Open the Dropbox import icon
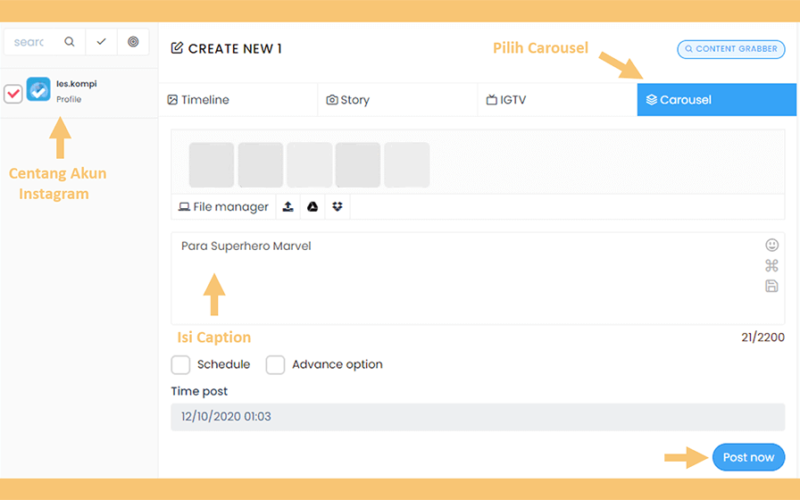The image size is (800, 500). pos(337,207)
